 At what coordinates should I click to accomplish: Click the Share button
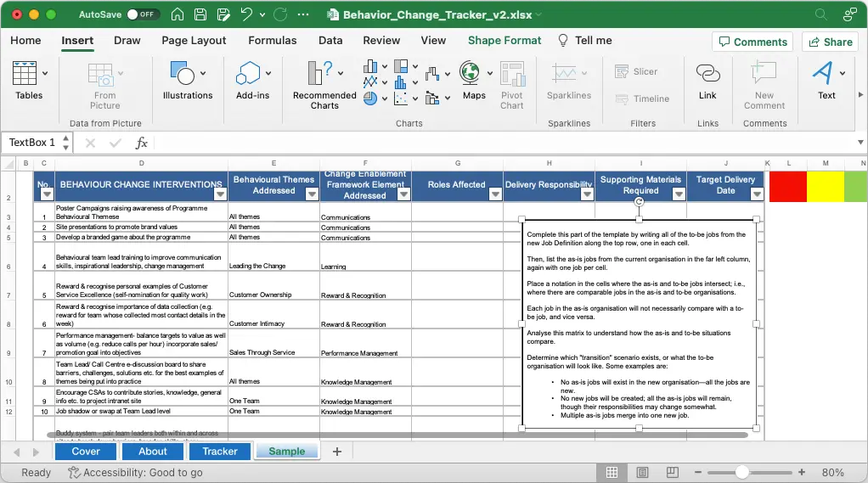[831, 42]
